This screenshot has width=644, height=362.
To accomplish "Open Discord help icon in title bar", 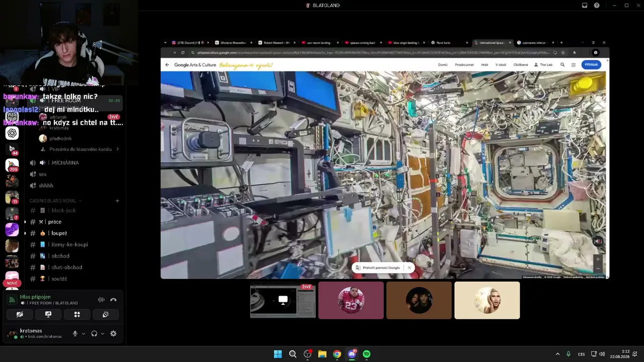I will (x=597, y=6).
